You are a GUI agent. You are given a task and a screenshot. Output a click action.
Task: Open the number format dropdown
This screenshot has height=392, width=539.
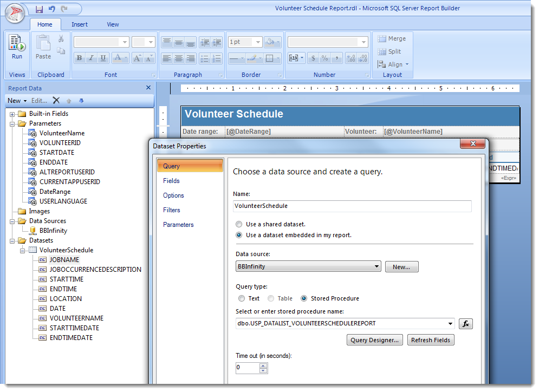tap(363, 42)
